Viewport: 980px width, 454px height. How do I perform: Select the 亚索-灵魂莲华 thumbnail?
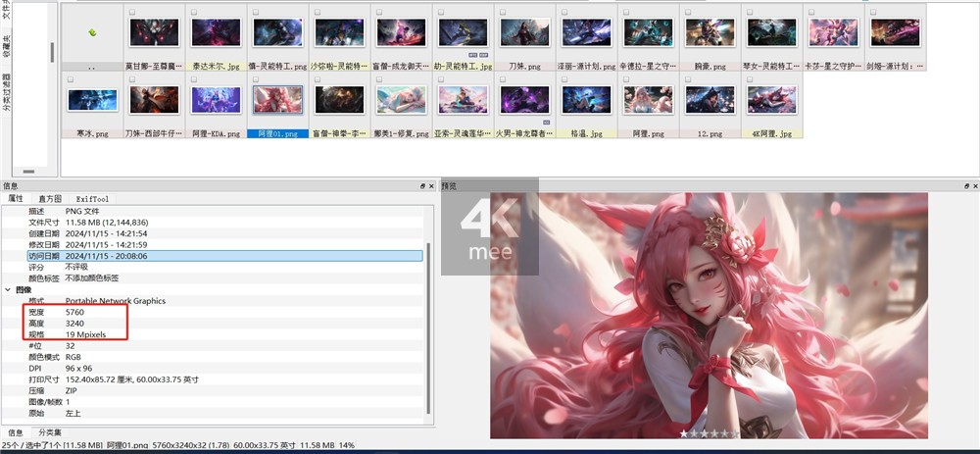click(x=464, y=99)
